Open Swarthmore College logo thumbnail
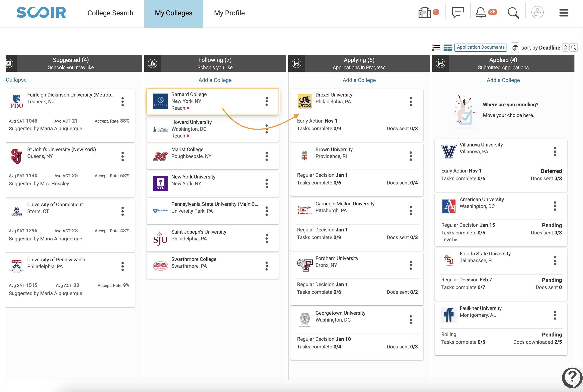This screenshot has height=392, width=583. point(160,266)
